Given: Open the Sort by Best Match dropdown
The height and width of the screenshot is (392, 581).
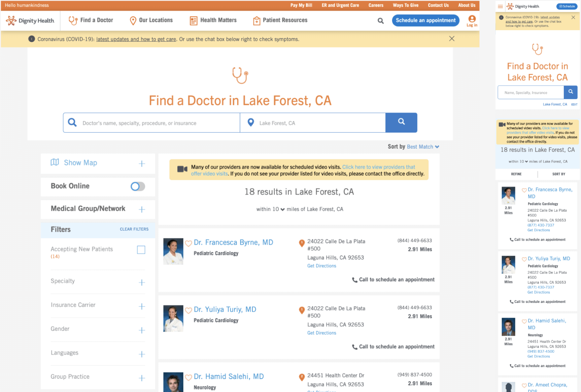Looking at the screenshot, I should pyautogui.click(x=423, y=147).
